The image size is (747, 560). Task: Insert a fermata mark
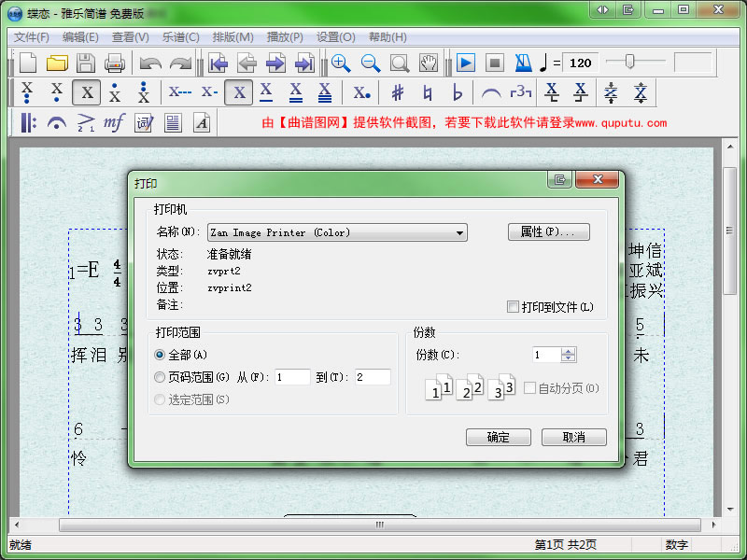[57, 123]
